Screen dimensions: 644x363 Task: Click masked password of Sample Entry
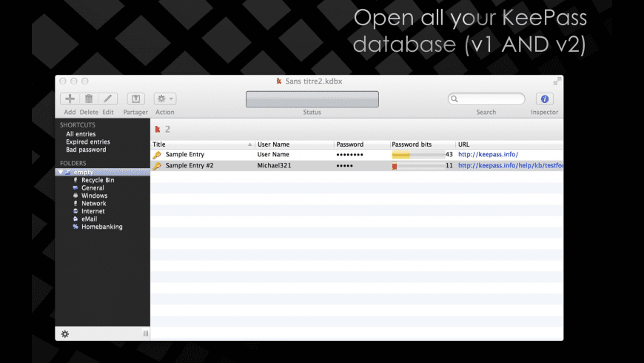click(x=349, y=155)
